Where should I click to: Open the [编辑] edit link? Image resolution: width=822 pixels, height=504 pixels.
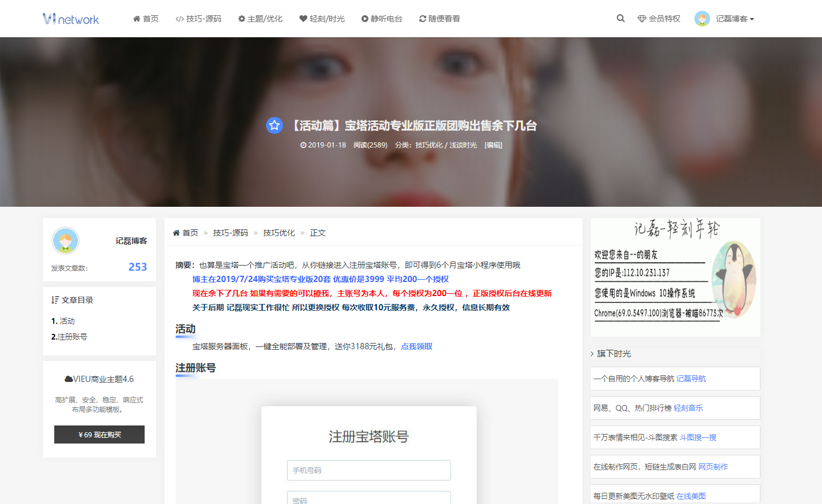(x=492, y=145)
